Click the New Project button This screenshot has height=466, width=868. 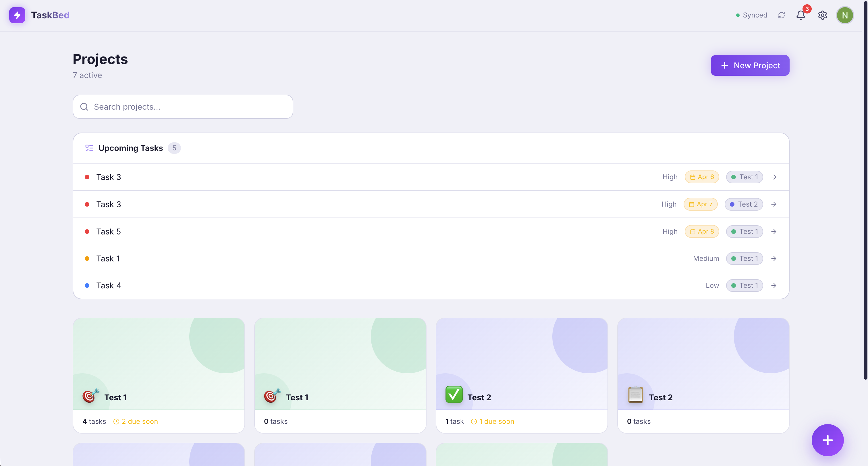(750, 65)
